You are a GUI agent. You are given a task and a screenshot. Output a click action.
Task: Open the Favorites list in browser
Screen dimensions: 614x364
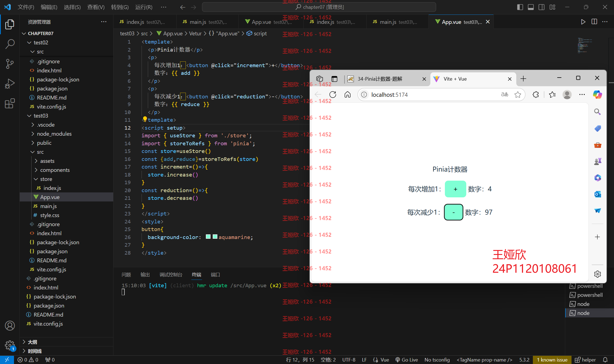pyautogui.click(x=552, y=95)
